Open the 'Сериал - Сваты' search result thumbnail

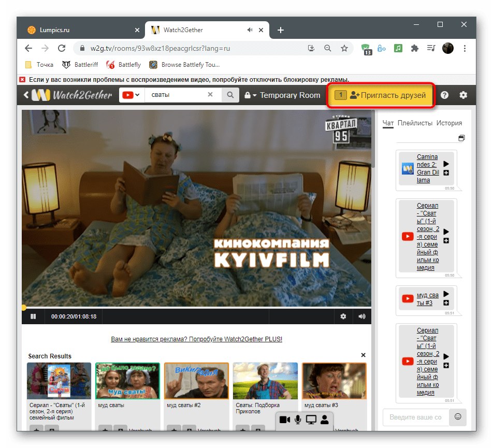pyautogui.click(x=59, y=381)
